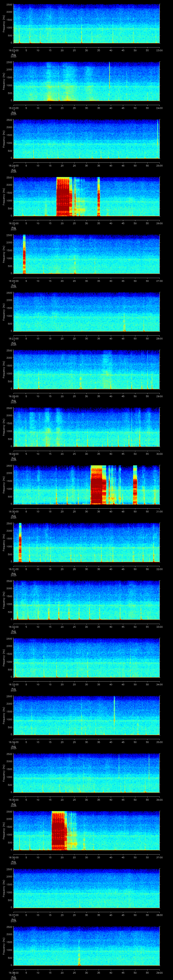Select the 16:34:00 time axis label
The height and width of the screenshot is (980, 173).
[x=13, y=742]
